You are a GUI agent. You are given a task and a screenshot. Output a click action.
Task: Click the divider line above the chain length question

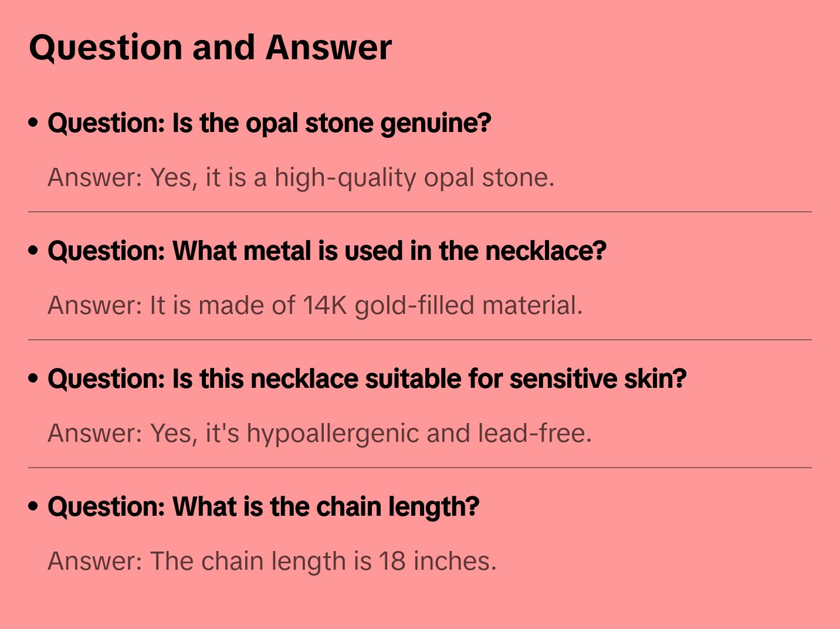[x=420, y=468]
